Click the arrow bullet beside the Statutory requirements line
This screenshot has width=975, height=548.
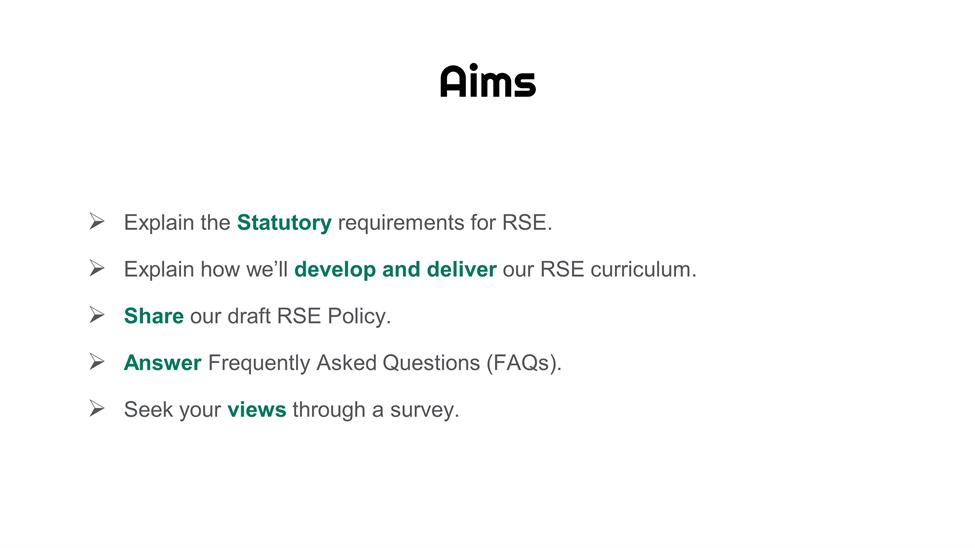pos(96,221)
